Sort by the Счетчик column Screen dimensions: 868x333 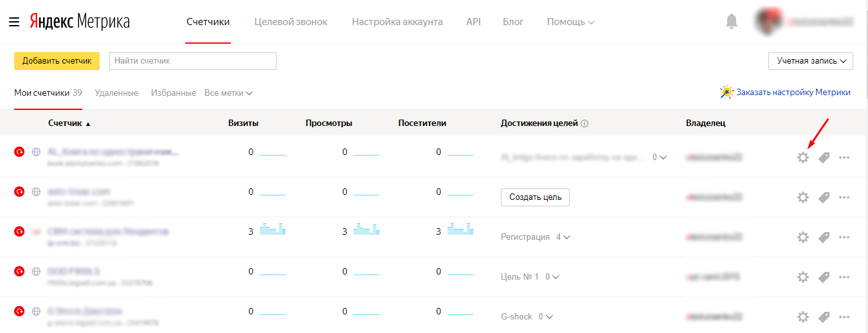[69, 123]
